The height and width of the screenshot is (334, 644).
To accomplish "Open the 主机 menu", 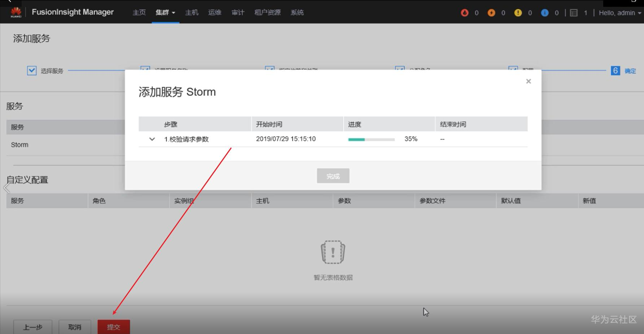I will point(192,13).
